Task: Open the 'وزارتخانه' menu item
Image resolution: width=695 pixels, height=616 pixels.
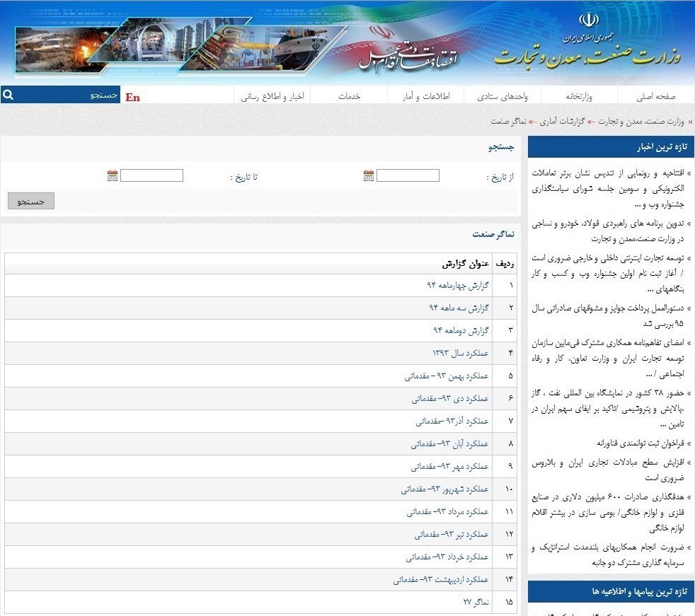Action: (x=578, y=96)
